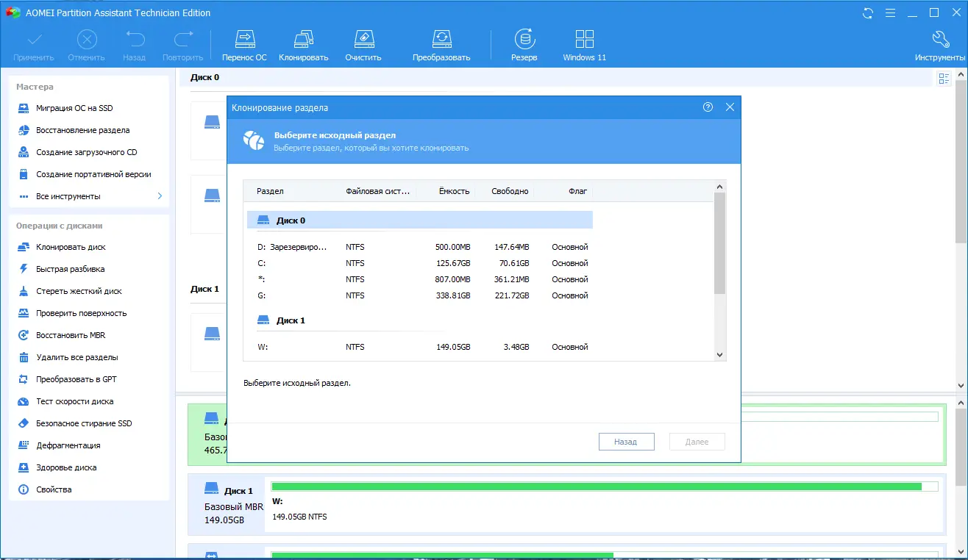Click the Повторить redo toolbar icon
Screen dimensions: 968x560
[x=182, y=39]
